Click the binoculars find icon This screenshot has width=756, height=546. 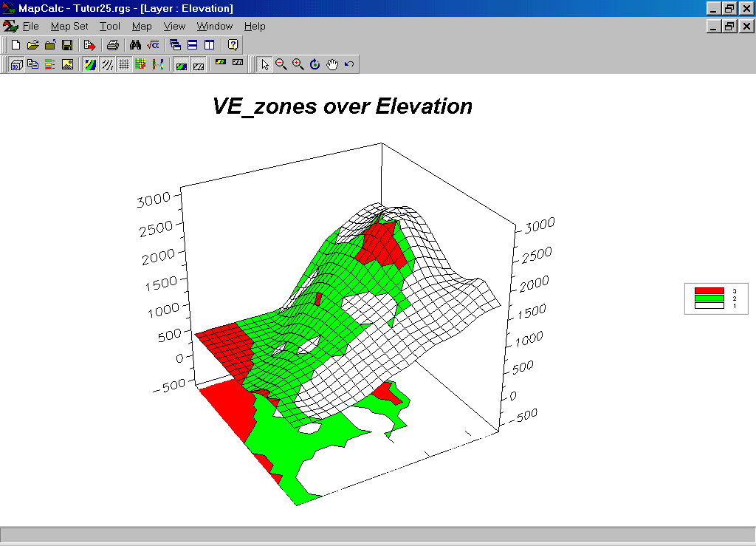(x=135, y=45)
